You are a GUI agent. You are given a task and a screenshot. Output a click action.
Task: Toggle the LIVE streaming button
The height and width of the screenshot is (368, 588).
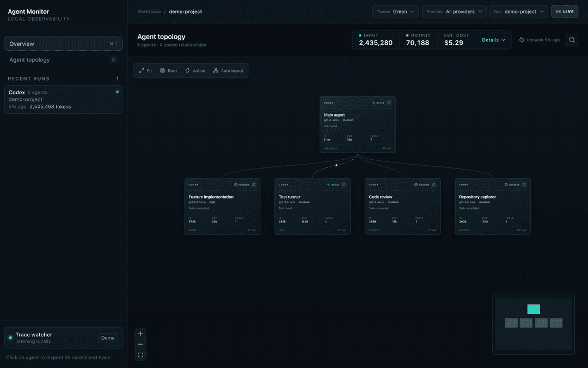(x=565, y=11)
